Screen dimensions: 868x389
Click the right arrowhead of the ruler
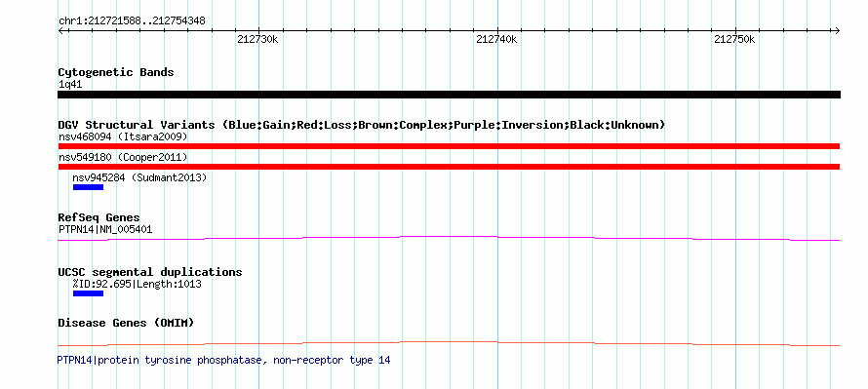click(837, 31)
